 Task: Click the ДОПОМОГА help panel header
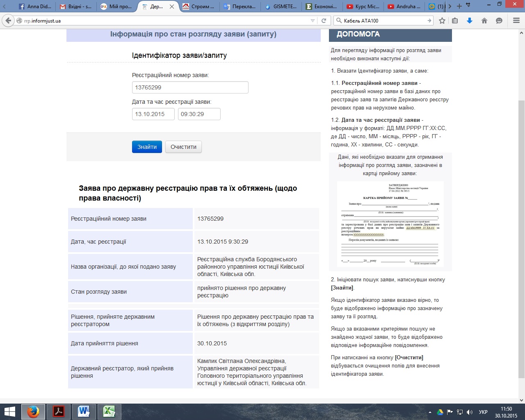[390, 35]
